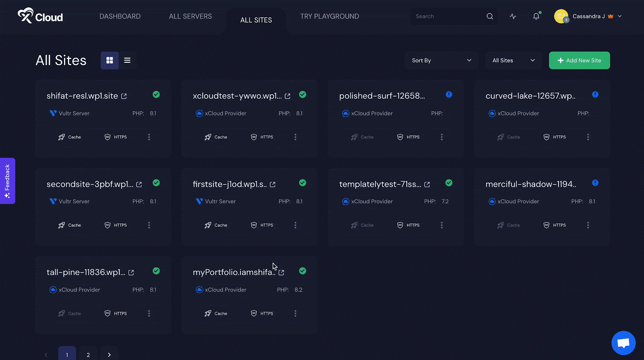
Task: Open the live chat bubble icon
Action: [x=623, y=343]
